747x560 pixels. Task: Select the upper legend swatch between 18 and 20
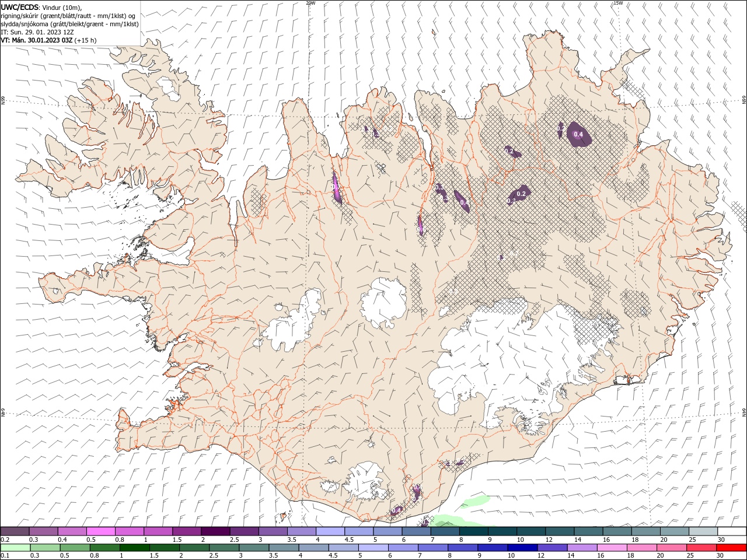click(x=646, y=531)
